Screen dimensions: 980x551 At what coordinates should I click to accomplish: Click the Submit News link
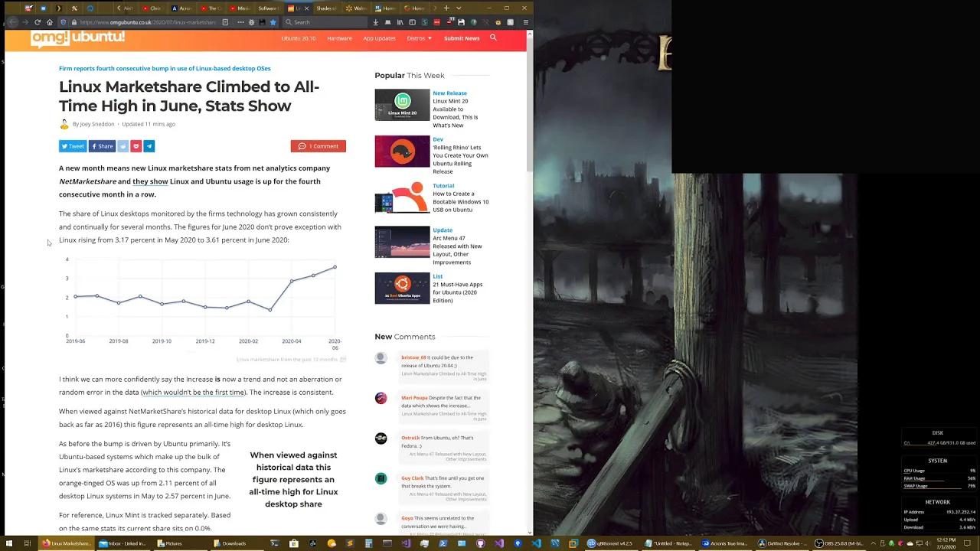click(462, 38)
